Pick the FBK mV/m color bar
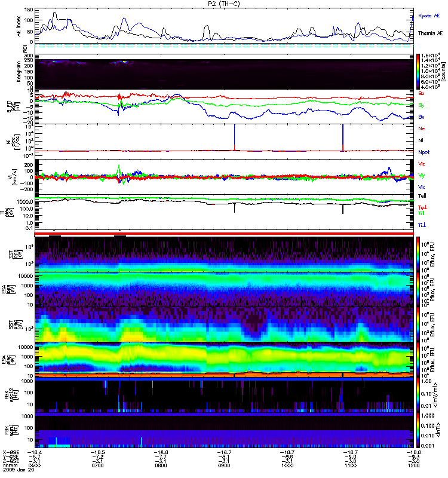Viewport: 448px width, 478px height. coord(418,395)
